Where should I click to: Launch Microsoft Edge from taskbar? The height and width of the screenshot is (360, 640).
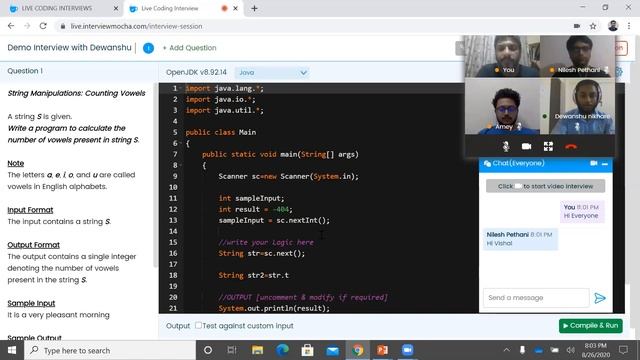point(282,350)
